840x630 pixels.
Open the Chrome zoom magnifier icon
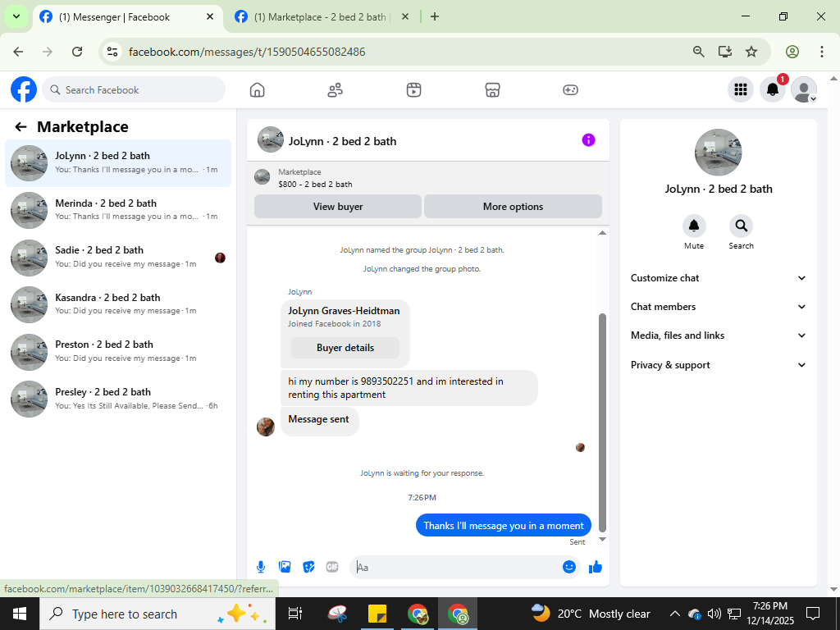point(699,52)
